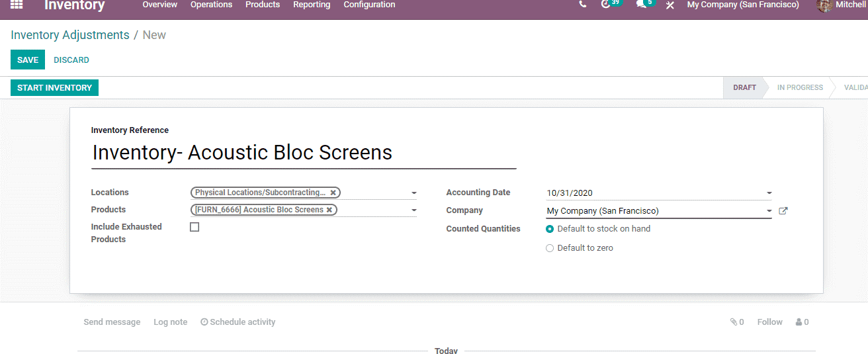
Task: Click the Follow button
Action: click(770, 322)
